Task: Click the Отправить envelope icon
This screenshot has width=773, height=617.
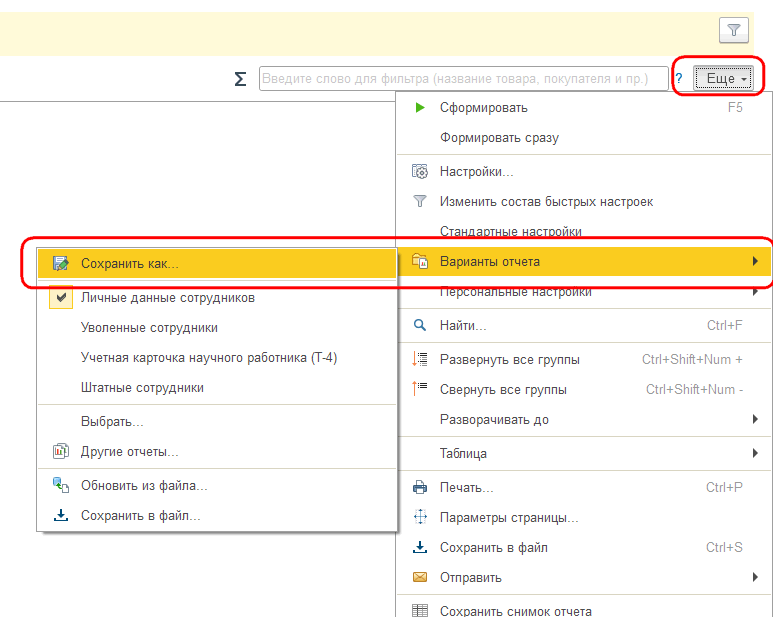Action: pos(420,577)
